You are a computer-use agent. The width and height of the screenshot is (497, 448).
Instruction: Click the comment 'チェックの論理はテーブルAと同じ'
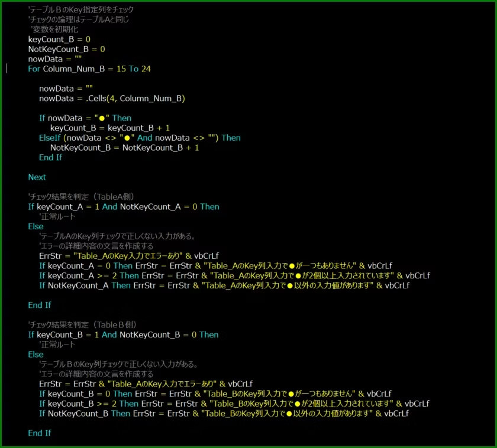click(x=78, y=20)
